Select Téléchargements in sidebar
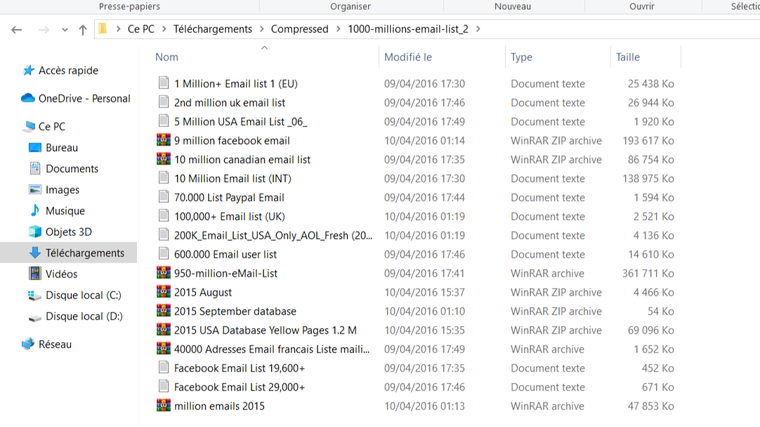This screenshot has height=427, width=760. [85, 253]
